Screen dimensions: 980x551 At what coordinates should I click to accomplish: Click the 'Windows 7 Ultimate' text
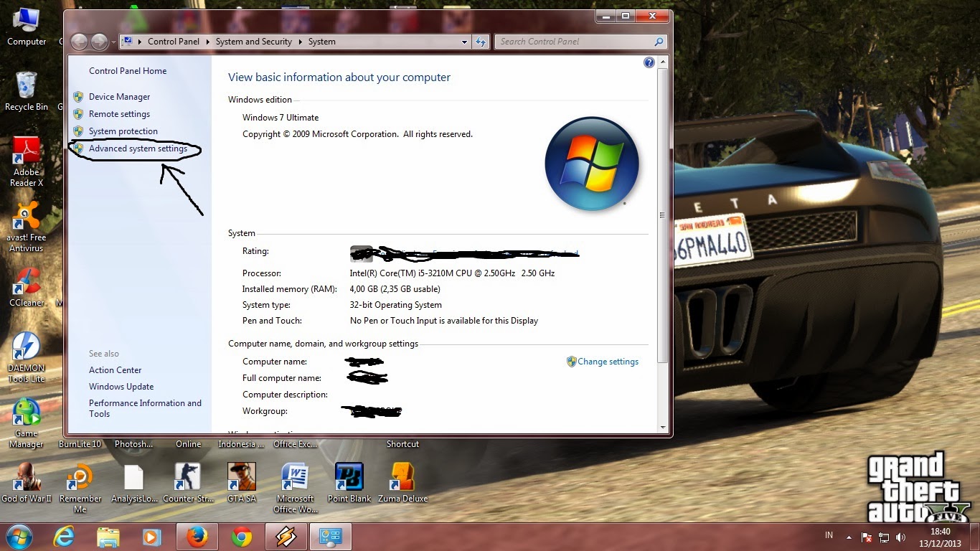tap(281, 118)
